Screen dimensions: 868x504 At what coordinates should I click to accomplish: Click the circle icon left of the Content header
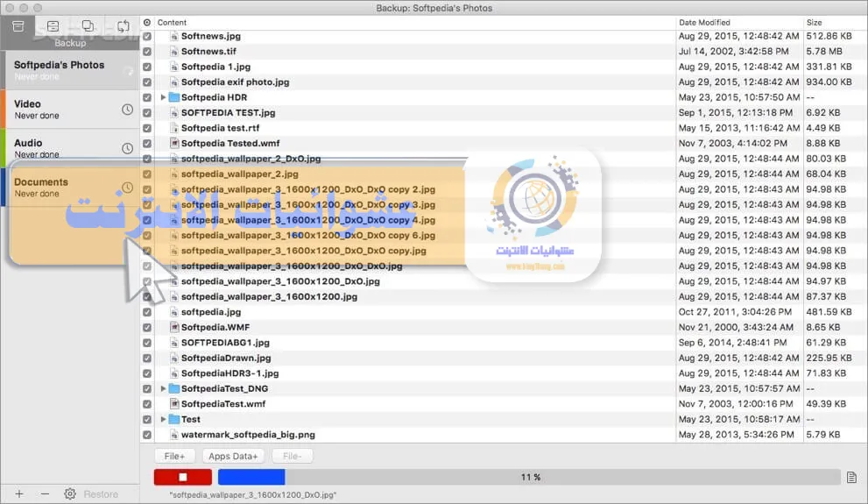pos(146,23)
